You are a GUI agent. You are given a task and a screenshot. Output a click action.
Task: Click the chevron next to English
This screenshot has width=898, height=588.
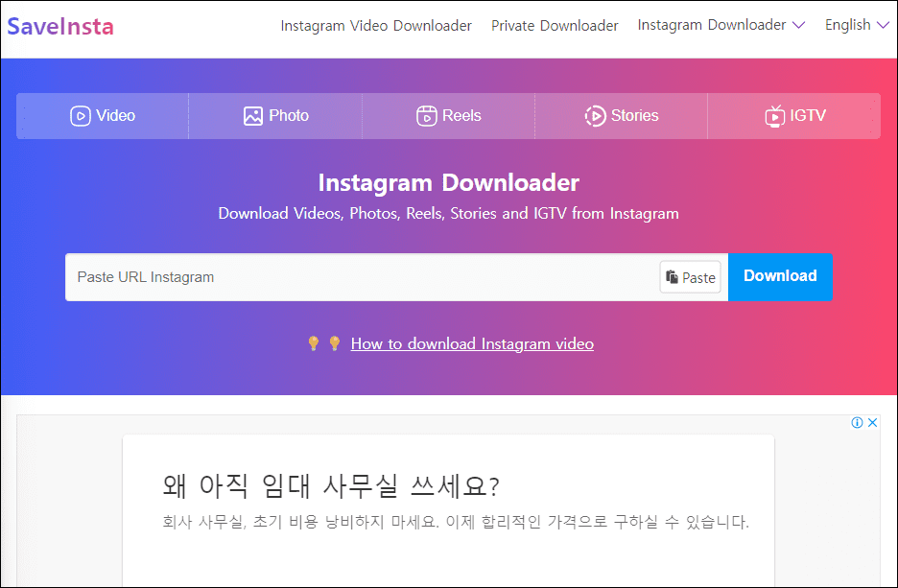pyautogui.click(x=883, y=25)
